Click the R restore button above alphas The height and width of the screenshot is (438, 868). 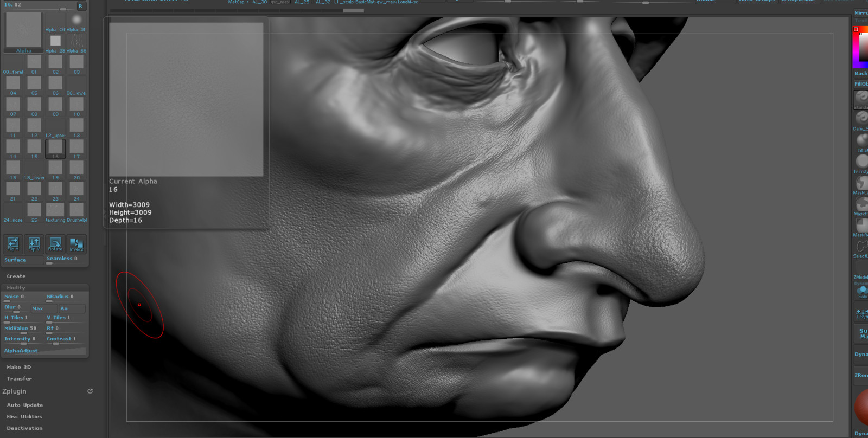tap(80, 6)
